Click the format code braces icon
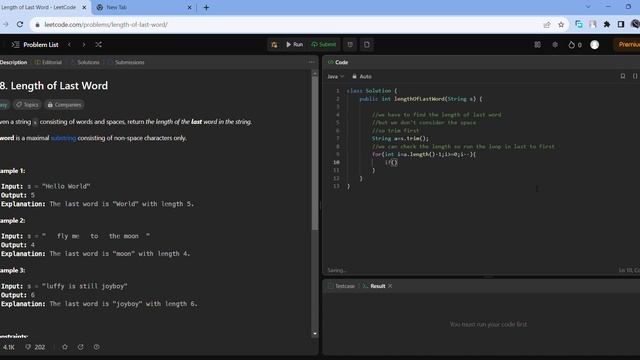640x360 pixels. 635,76
